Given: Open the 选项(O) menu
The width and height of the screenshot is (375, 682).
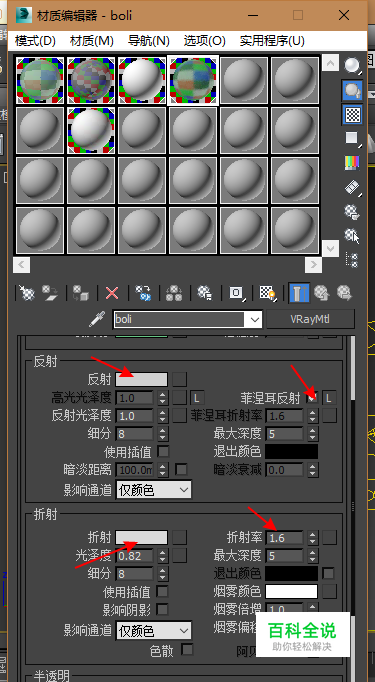Looking at the screenshot, I should (x=204, y=41).
